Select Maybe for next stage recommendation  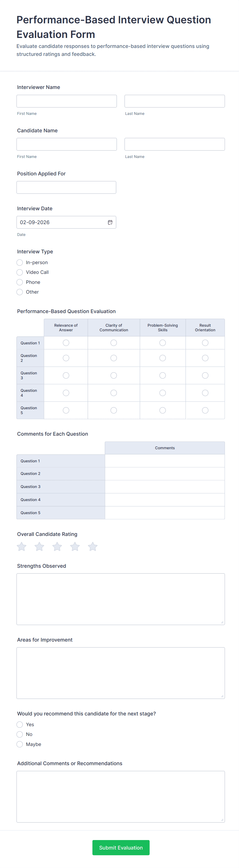click(20, 744)
